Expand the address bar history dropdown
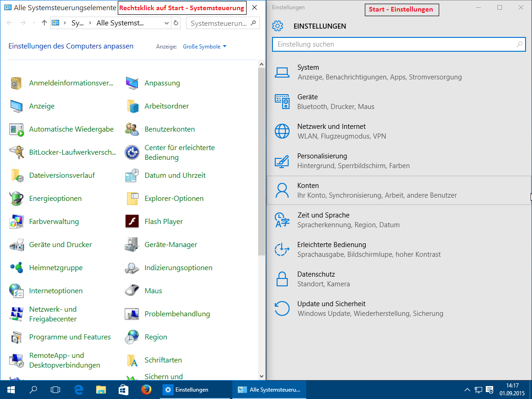Screen dimensions: 532x399 (x=166, y=23)
